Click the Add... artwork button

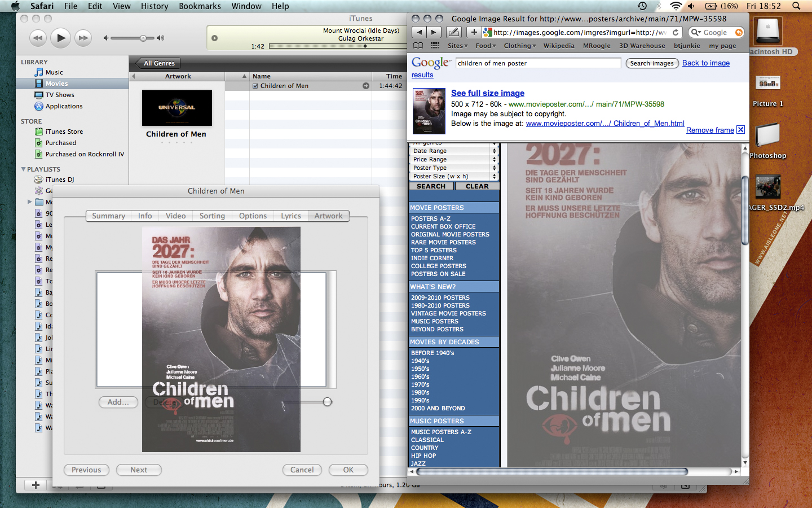point(118,402)
